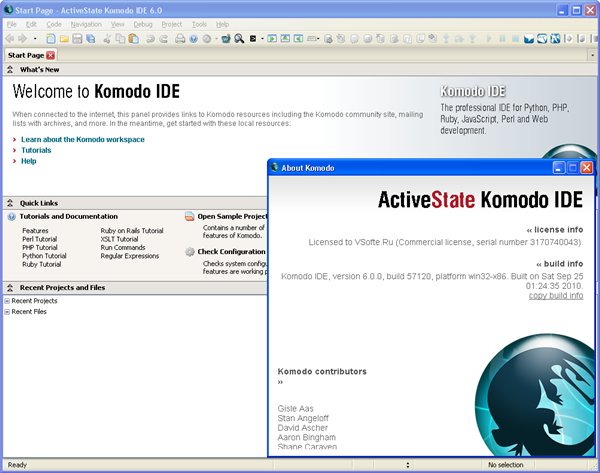Click the Back navigation arrow icon
The width and height of the screenshot is (600, 473).
10,39
